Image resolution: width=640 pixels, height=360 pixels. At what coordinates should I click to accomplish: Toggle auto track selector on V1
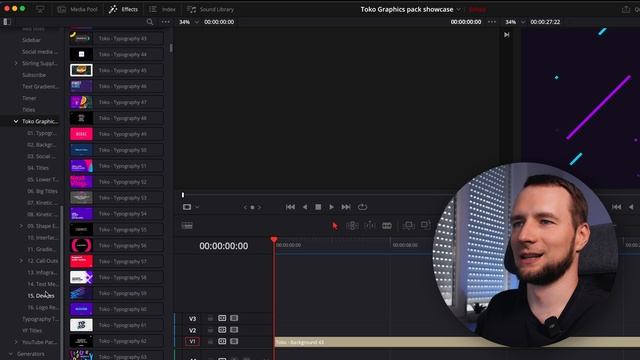(x=222, y=341)
